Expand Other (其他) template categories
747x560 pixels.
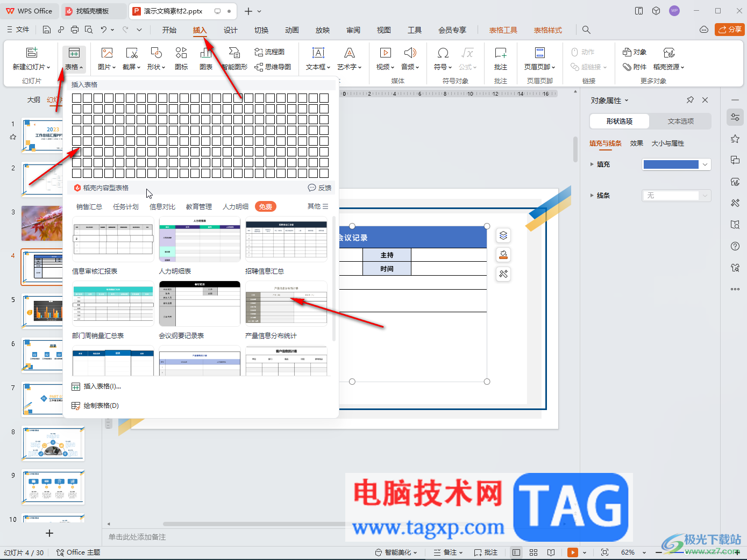point(318,206)
